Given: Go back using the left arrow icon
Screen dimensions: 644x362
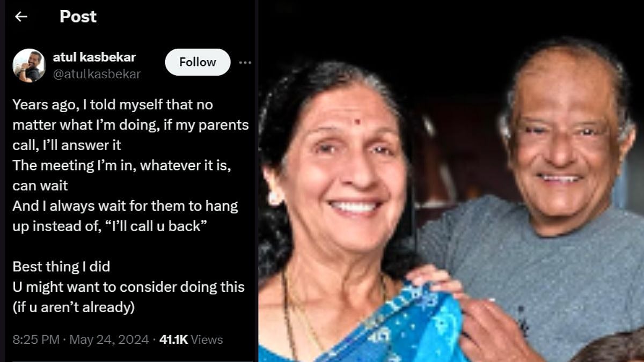Looking at the screenshot, I should 21,17.
